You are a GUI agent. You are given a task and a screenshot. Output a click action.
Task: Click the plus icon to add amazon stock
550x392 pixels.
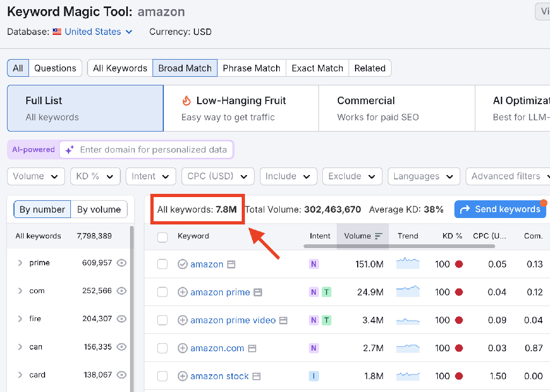coord(183,376)
